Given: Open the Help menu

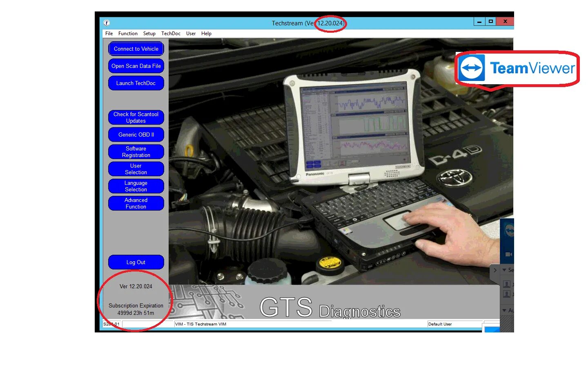Looking at the screenshot, I should [206, 34].
